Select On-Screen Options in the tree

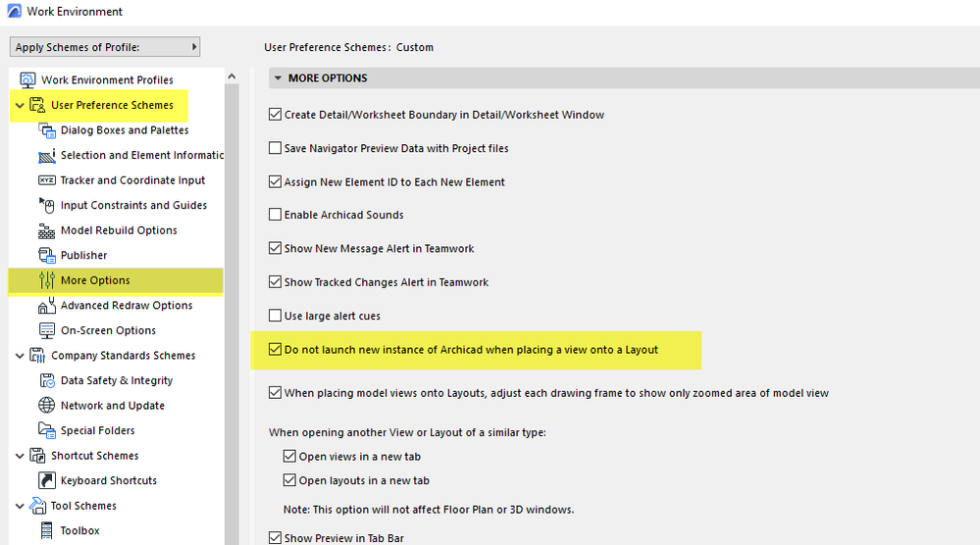[x=108, y=330]
